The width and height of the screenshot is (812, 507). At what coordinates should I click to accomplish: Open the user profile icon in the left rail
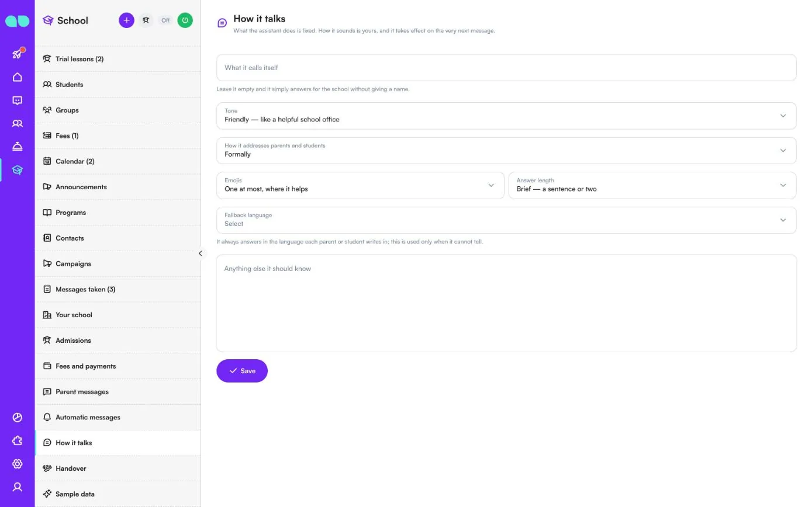point(18,487)
